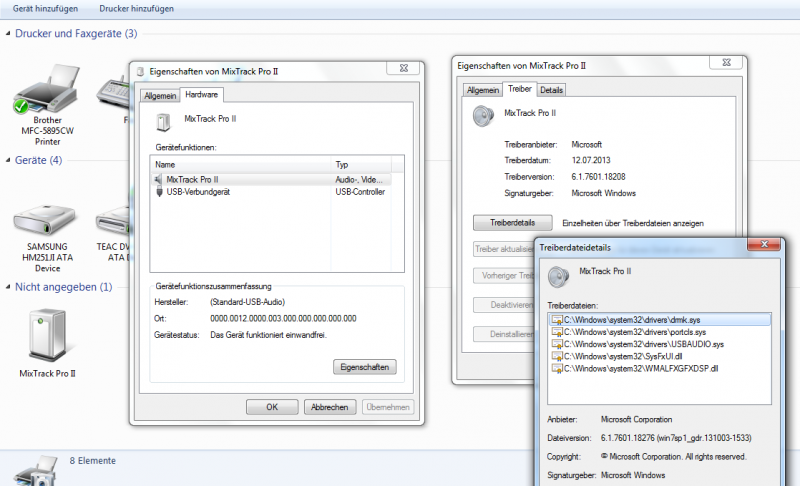
Task: Close the Treiberdateidetails dialog
Action: click(764, 244)
